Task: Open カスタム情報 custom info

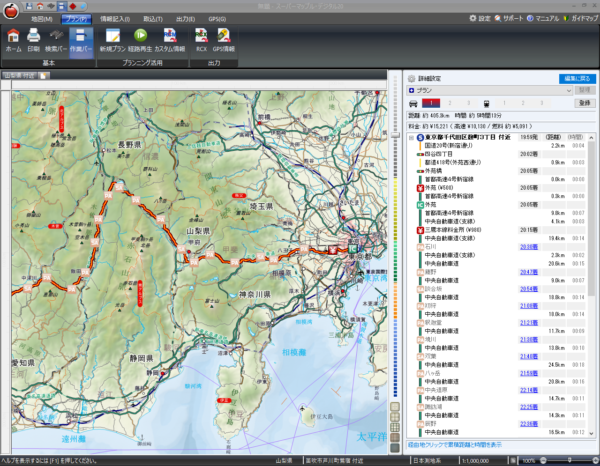Action: point(170,40)
